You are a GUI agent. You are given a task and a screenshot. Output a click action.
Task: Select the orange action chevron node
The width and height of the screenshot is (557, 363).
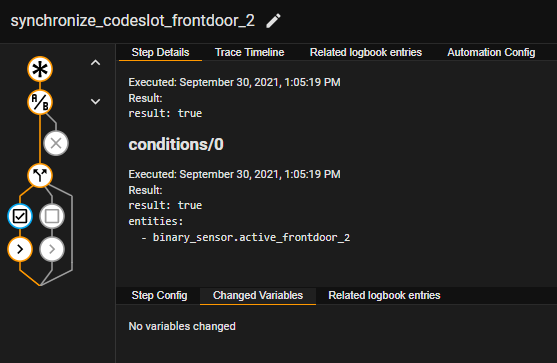coord(20,249)
